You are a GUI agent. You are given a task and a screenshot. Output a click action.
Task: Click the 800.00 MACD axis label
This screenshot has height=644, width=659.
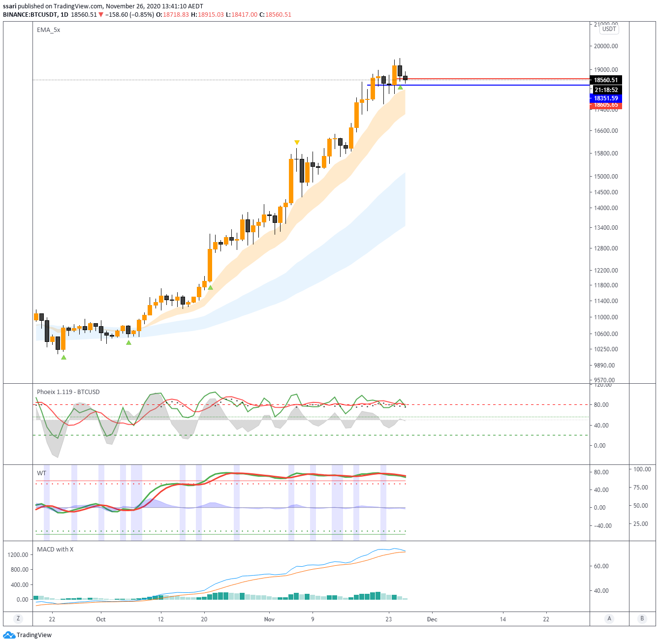coord(19,570)
